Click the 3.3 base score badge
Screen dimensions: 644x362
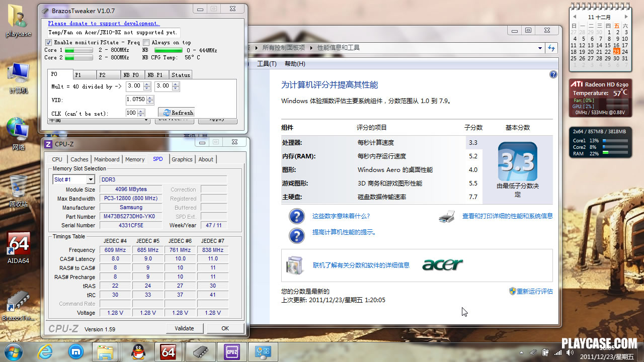[518, 161]
